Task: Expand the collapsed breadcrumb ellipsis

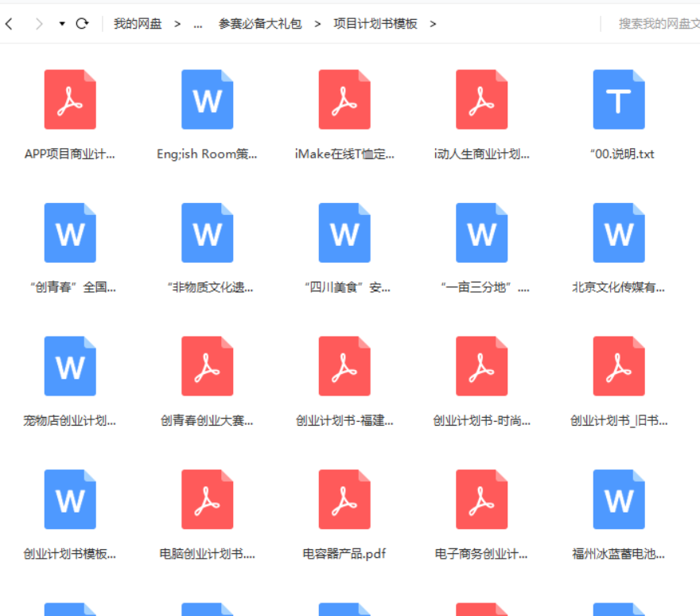Action: pyautogui.click(x=198, y=24)
